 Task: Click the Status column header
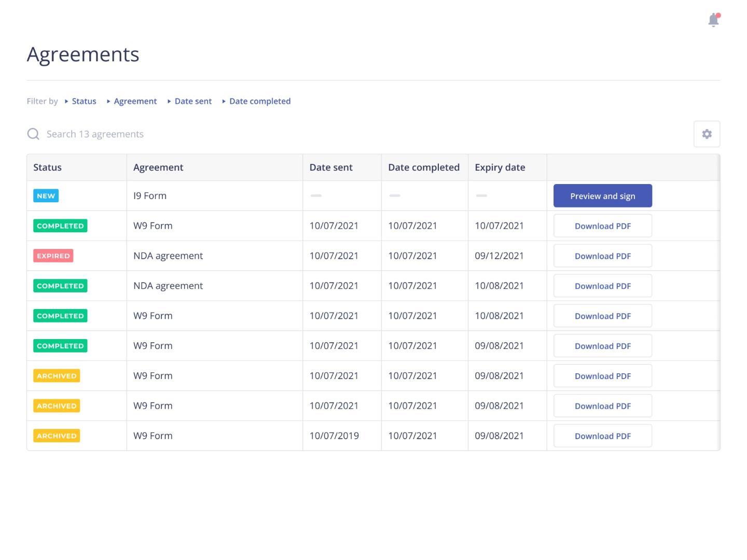pos(48,167)
